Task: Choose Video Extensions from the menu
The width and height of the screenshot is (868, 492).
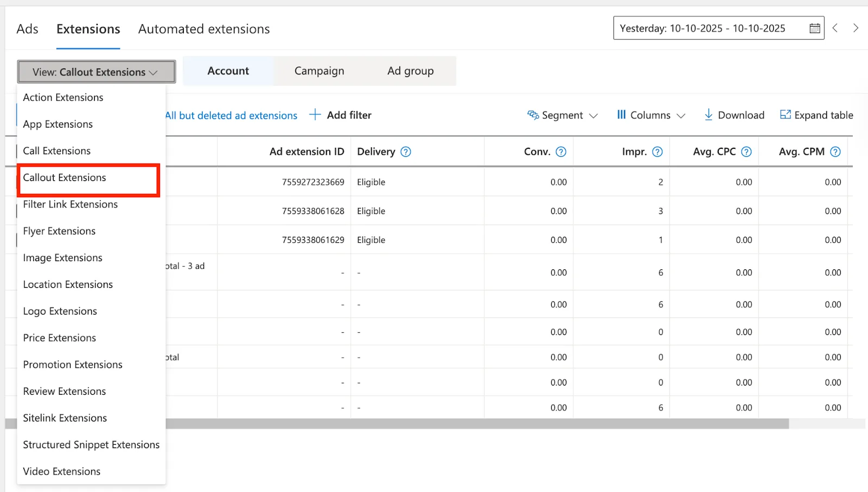Action: [x=91, y=471]
